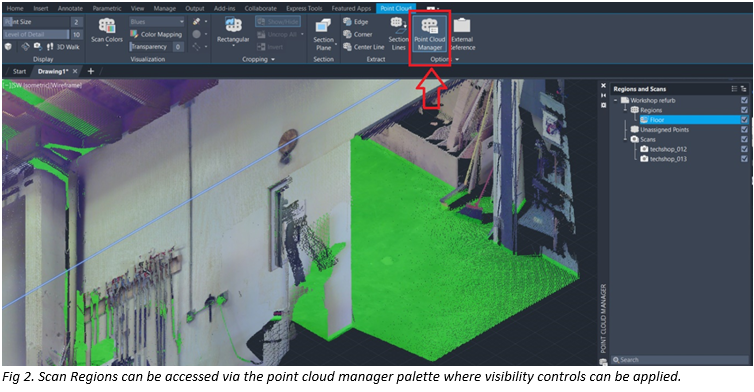Select the Corner extract tool

358,34
